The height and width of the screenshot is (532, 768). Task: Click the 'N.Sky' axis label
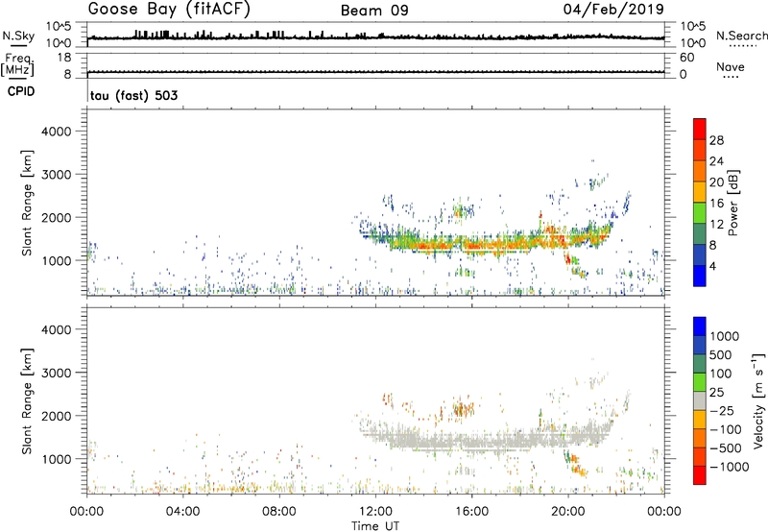pos(18,36)
